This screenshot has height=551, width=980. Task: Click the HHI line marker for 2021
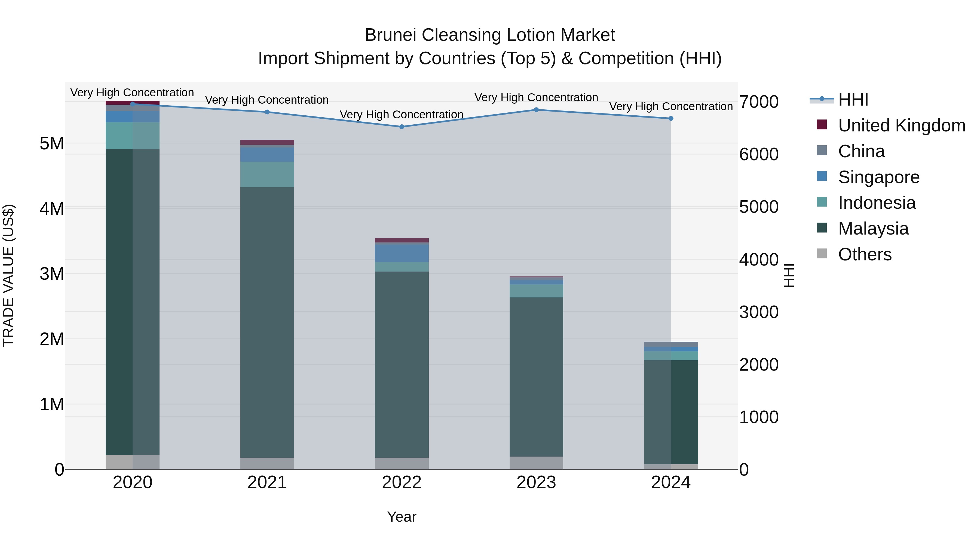coord(267,112)
